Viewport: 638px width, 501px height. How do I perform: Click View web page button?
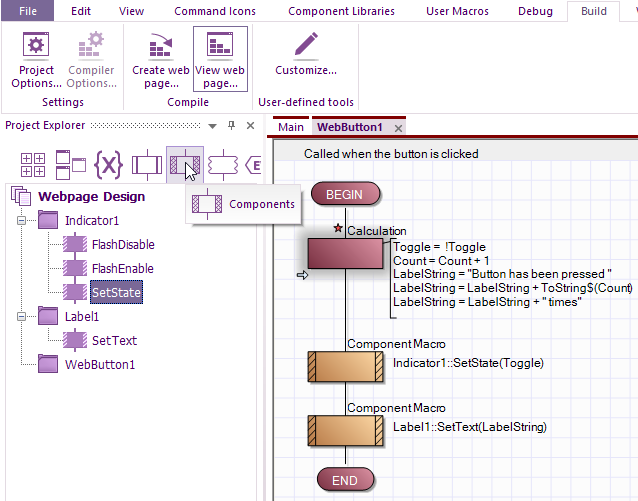pos(220,60)
